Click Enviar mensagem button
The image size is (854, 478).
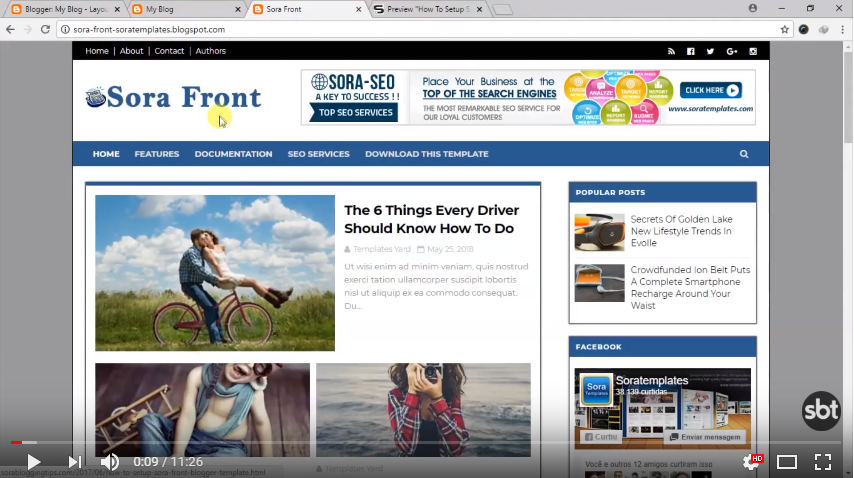[705, 437]
